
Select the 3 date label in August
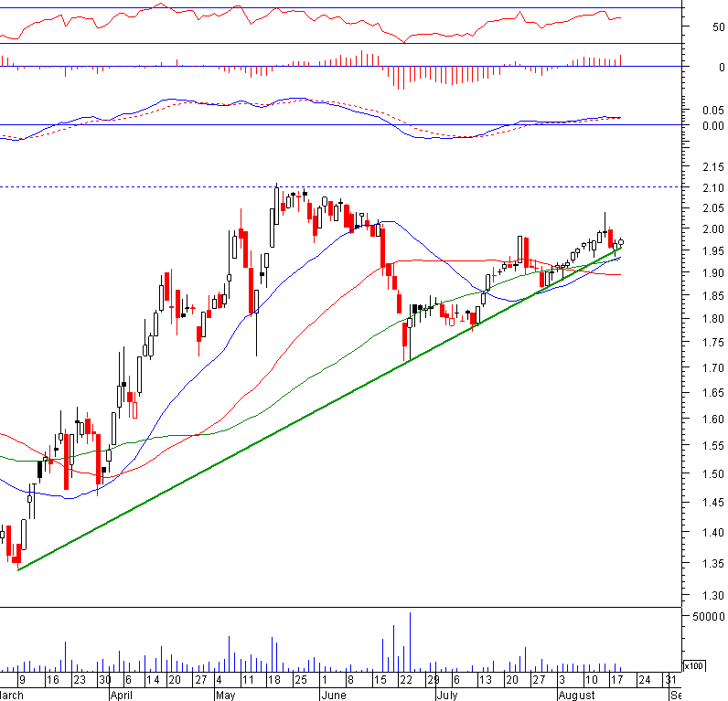coord(562,680)
